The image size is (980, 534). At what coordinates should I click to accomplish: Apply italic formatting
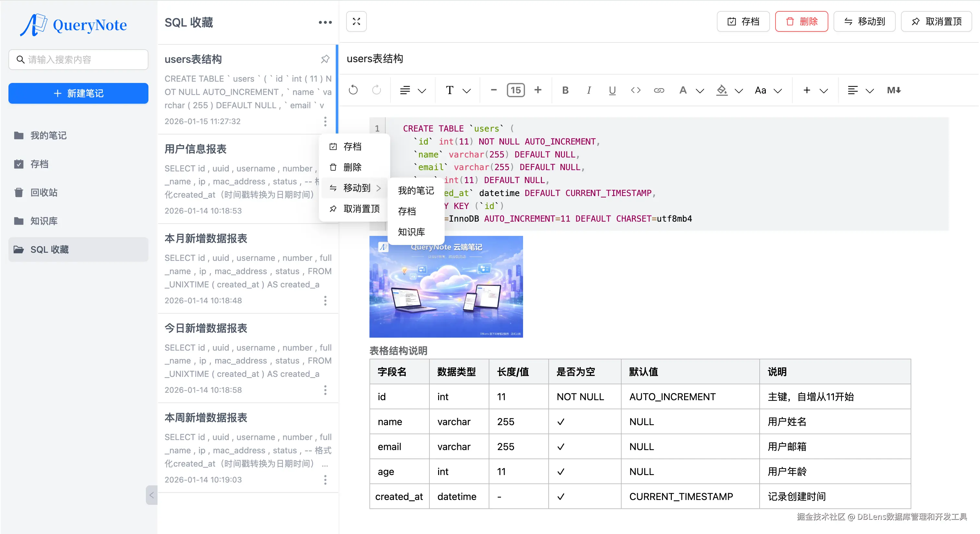[x=589, y=90]
